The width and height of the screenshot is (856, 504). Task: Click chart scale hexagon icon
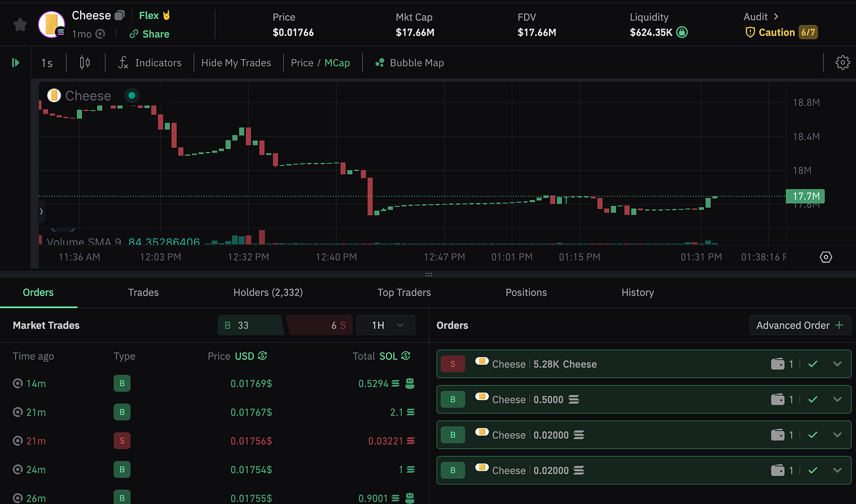click(x=826, y=257)
